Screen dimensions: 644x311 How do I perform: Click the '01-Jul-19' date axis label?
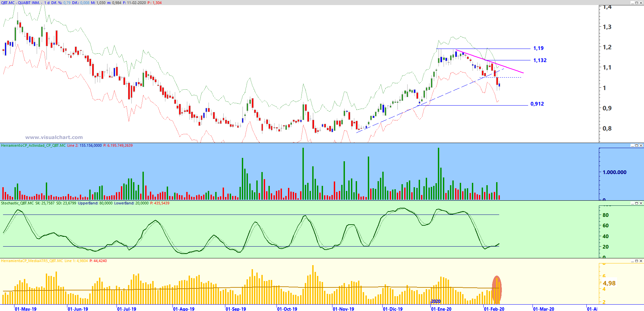pos(127,309)
